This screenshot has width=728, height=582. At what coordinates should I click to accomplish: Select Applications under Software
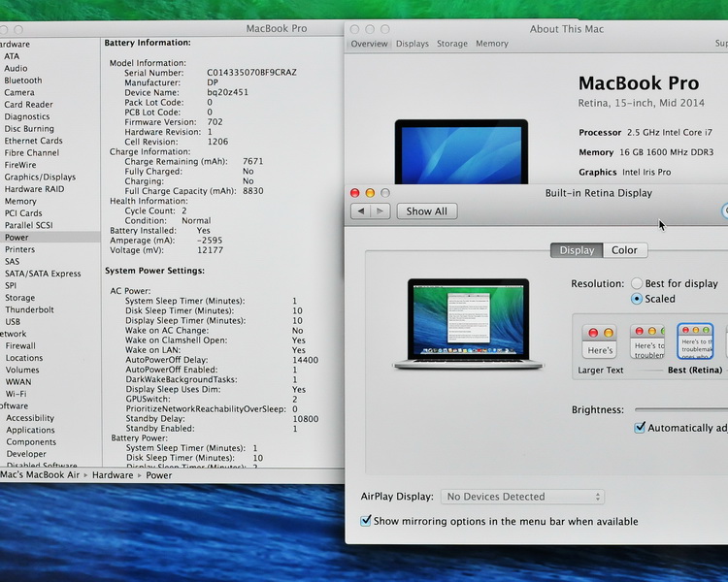(31, 431)
